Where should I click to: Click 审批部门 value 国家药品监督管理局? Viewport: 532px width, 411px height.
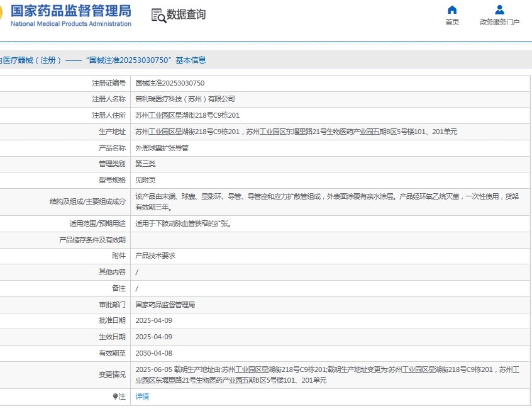(165, 305)
